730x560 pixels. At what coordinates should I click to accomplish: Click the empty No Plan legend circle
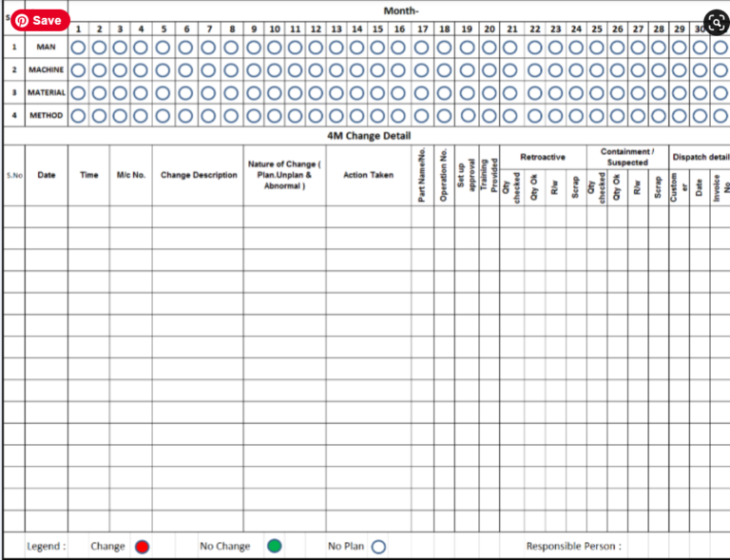pyautogui.click(x=378, y=547)
